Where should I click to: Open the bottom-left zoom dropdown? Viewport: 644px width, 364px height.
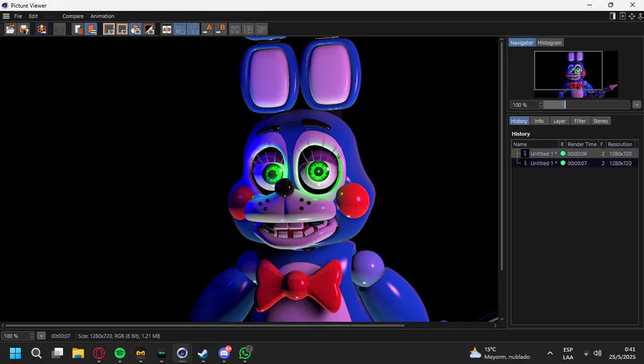41,336
